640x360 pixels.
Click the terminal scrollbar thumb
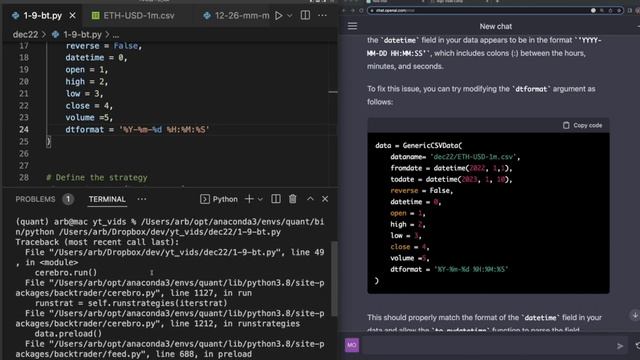[x=334, y=279]
